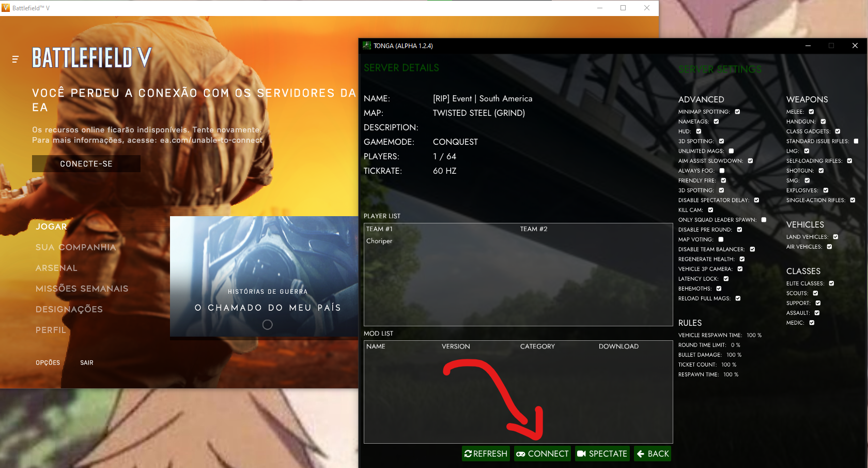Click SPECTATE with camera icon
868x468 pixels.
(x=602, y=454)
